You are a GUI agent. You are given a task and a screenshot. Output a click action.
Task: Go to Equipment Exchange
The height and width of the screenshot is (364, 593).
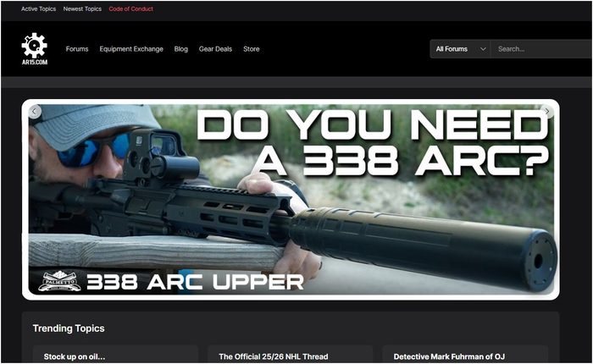click(131, 49)
